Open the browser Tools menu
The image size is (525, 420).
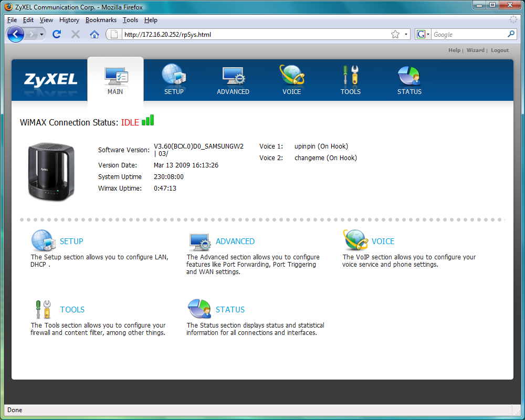click(x=130, y=20)
